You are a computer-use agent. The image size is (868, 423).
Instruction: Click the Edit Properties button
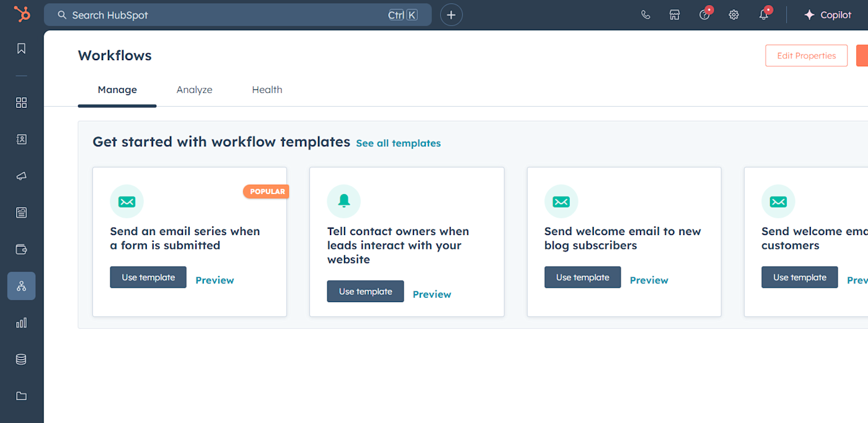point(806,56)
